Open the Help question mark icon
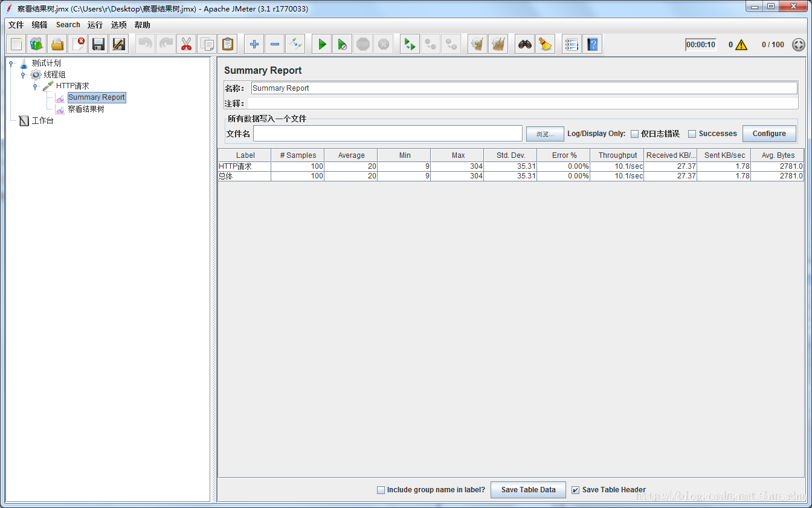Screen dimensions: 812x508 coord(593,44)
